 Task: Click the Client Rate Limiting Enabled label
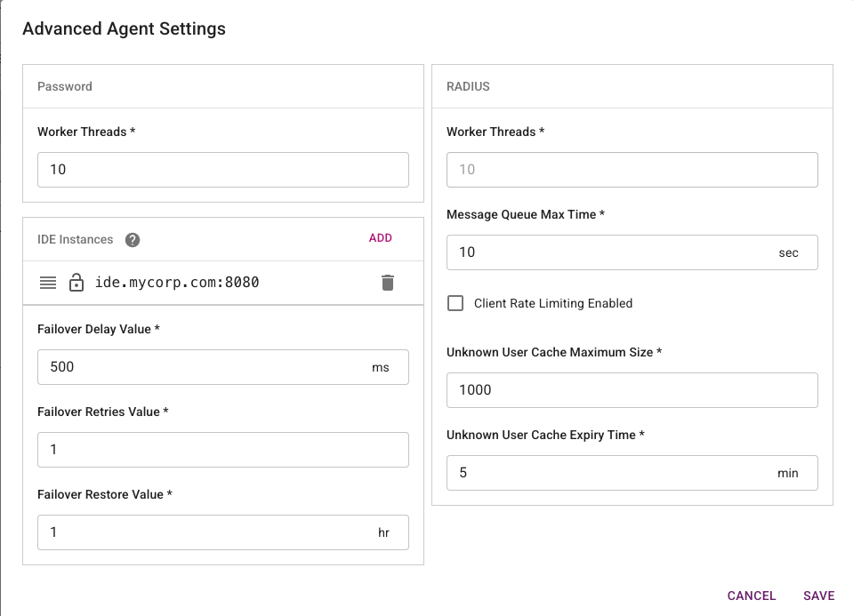tap(553, 303)
